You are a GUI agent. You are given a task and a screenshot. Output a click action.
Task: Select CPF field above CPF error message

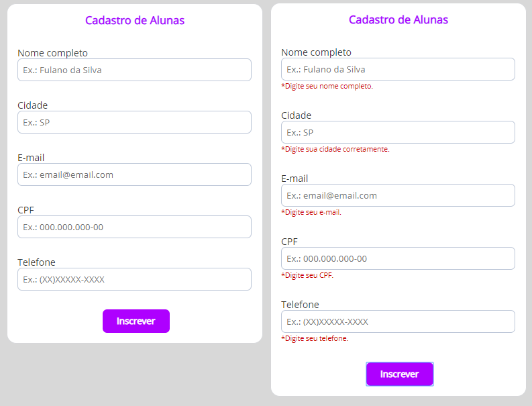(398, 258)
